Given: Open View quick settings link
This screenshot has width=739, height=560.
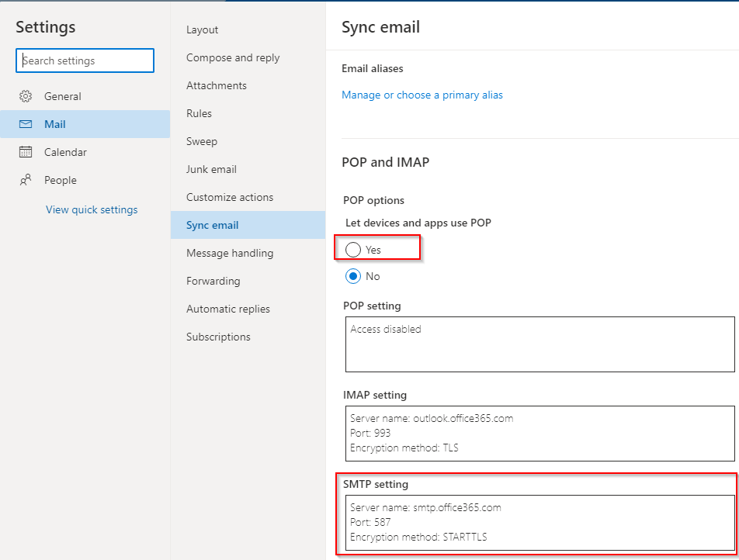Looking at the screenshot, I should point(92,209).
